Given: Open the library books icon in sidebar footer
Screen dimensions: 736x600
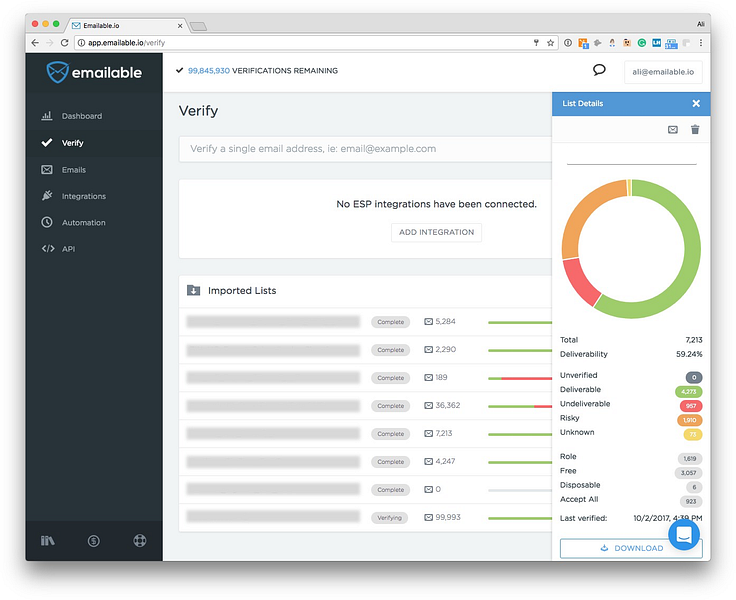Looking at the screenshot, I should point(47,541).
